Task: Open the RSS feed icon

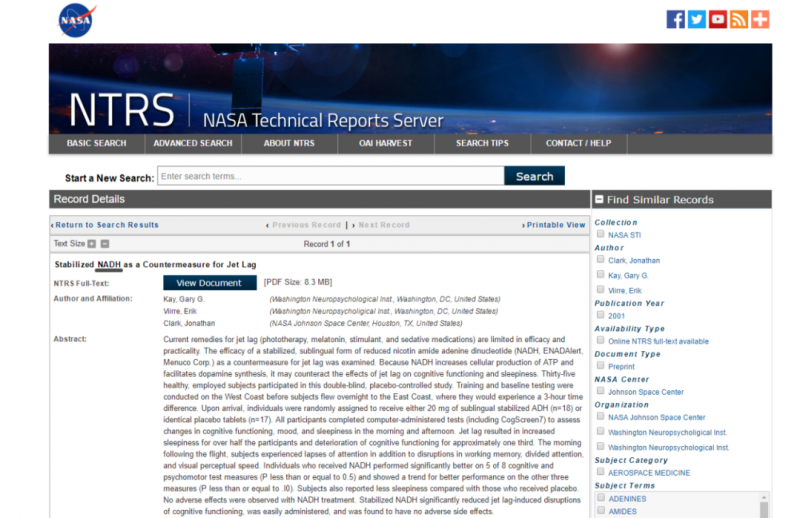Action: 739,19
